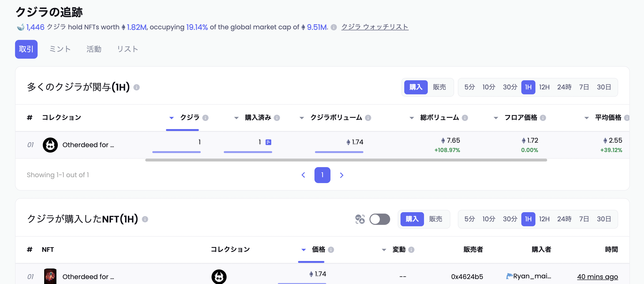Click info icon next to global market cap
The image size is (644, 284).
[x=334, y=27]
